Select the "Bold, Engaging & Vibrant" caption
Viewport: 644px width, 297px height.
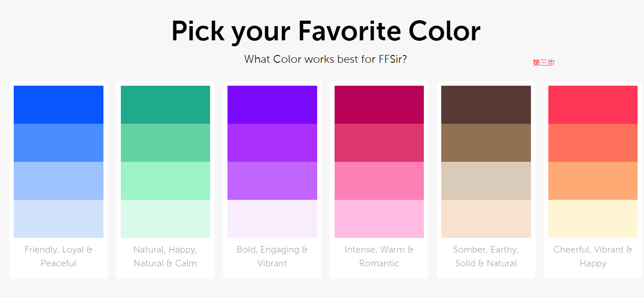point(272,256)
